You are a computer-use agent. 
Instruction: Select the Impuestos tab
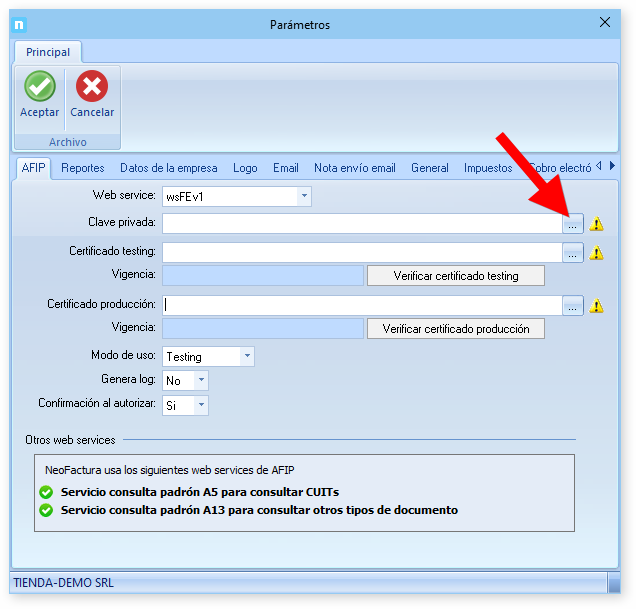487,168
